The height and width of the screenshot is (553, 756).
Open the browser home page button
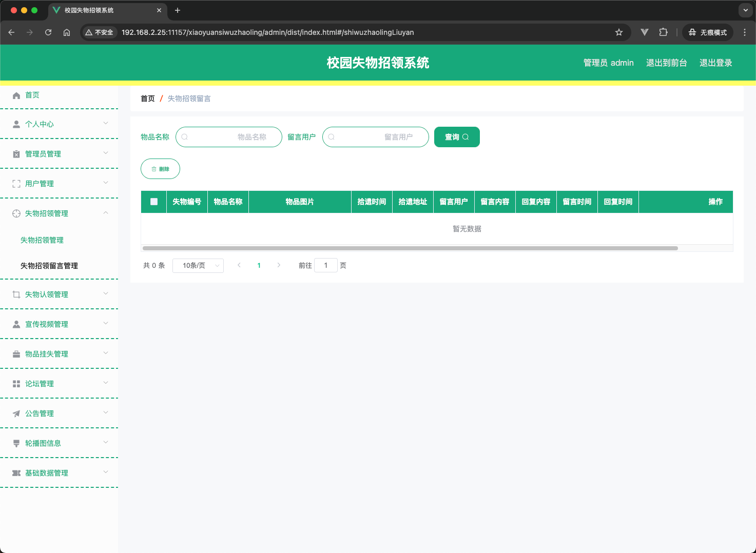click(x=67, y=32)
